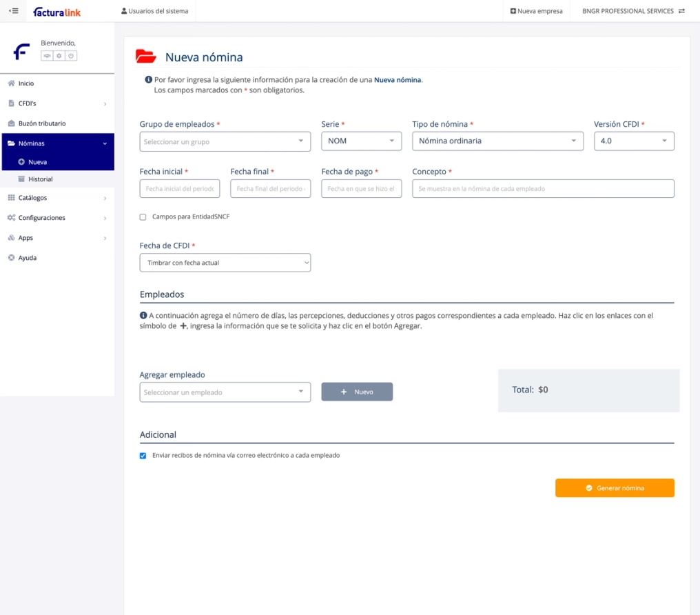Click the info icon in Empleados section
700x615 pixels.
coord(143,315)
